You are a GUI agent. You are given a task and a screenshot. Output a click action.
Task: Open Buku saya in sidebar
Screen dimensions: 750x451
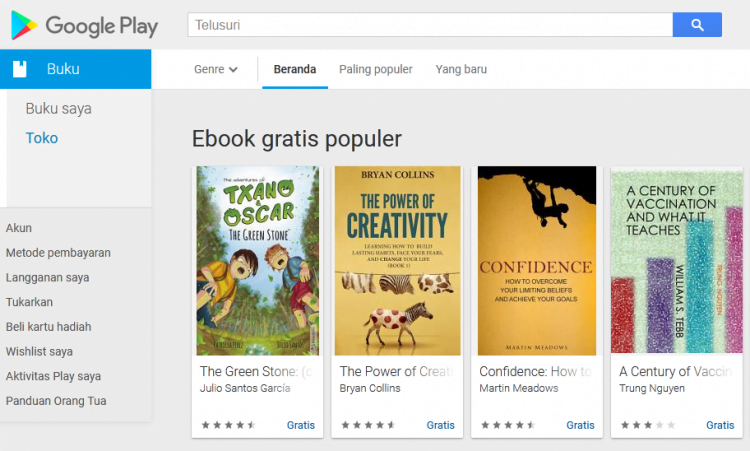(58, 109)
